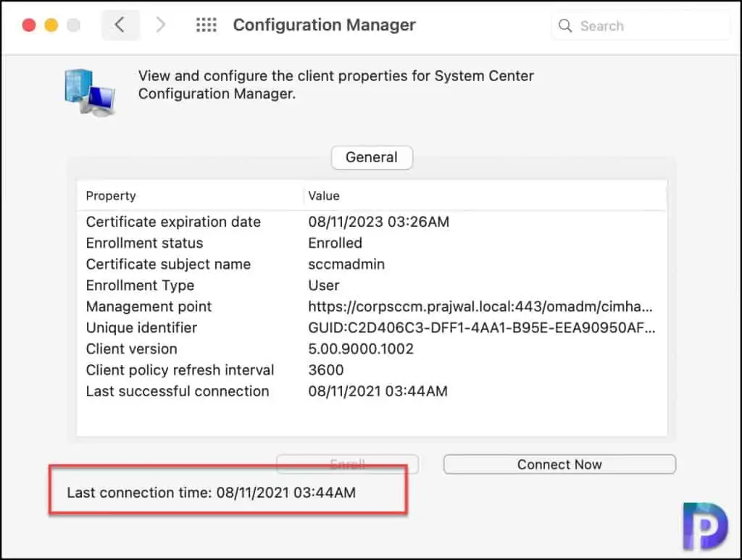
Task: Click the magnifying glass search icon
Action: tap(565, 25)
